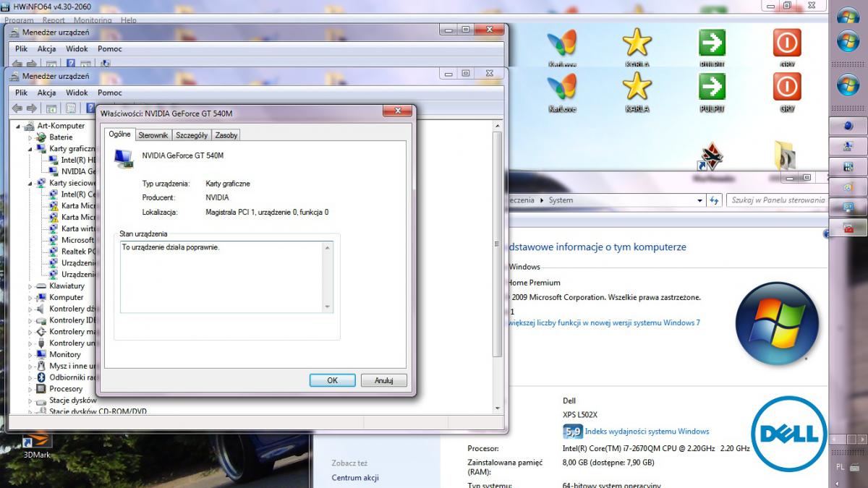Open the 3DMark desktop shortcut

tap(36, 444)
